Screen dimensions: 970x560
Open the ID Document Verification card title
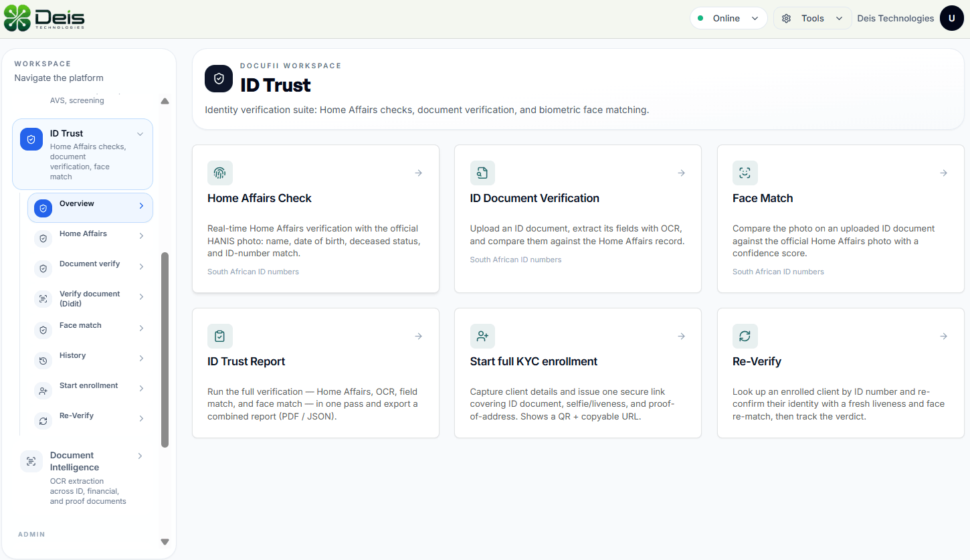point(535,198)
